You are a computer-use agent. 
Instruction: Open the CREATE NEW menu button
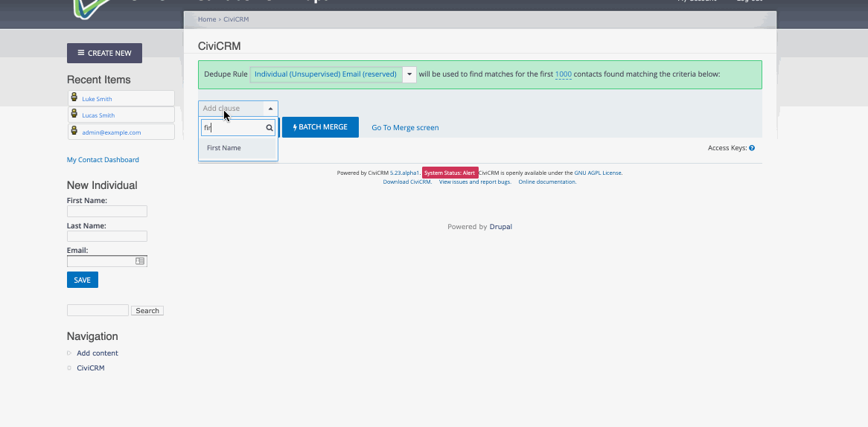click(x=105, y=53)
